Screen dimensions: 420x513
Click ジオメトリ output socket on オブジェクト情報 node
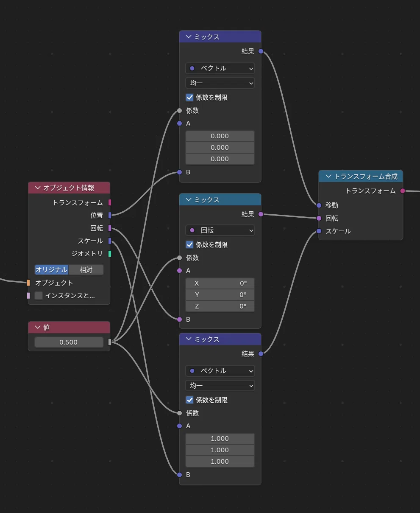110,254
